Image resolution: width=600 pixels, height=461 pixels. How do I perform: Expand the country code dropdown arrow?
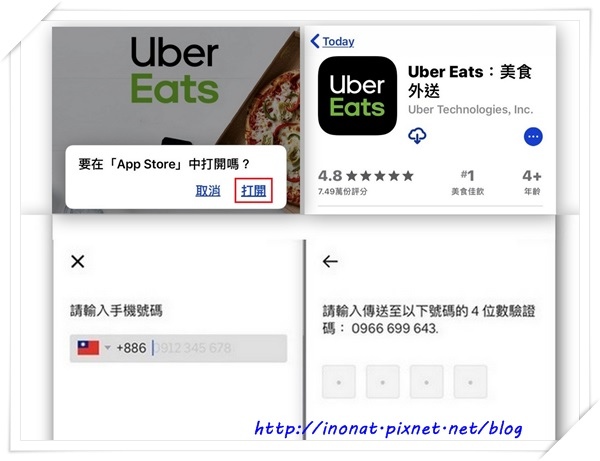coord(108,348)
